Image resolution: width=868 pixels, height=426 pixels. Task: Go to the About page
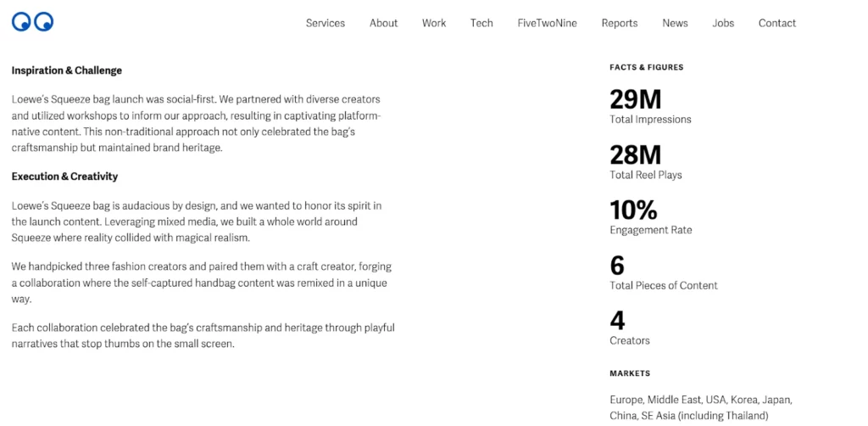[x=384, y=23]
